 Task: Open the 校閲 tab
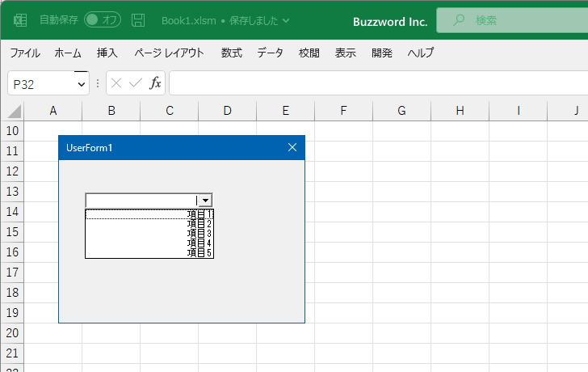[309, 53]
